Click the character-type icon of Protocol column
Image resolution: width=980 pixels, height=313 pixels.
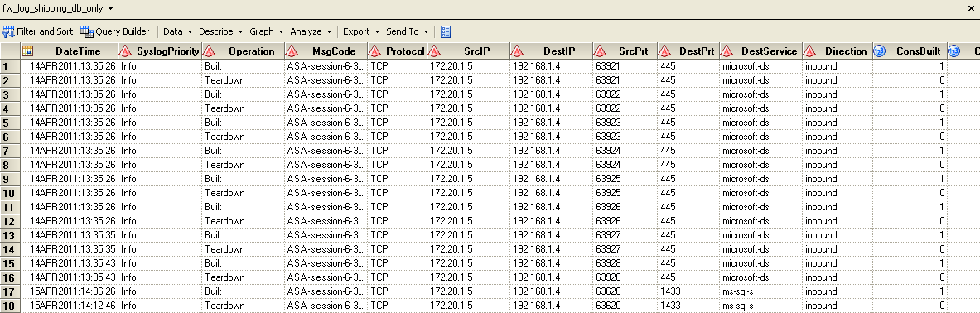374,51
